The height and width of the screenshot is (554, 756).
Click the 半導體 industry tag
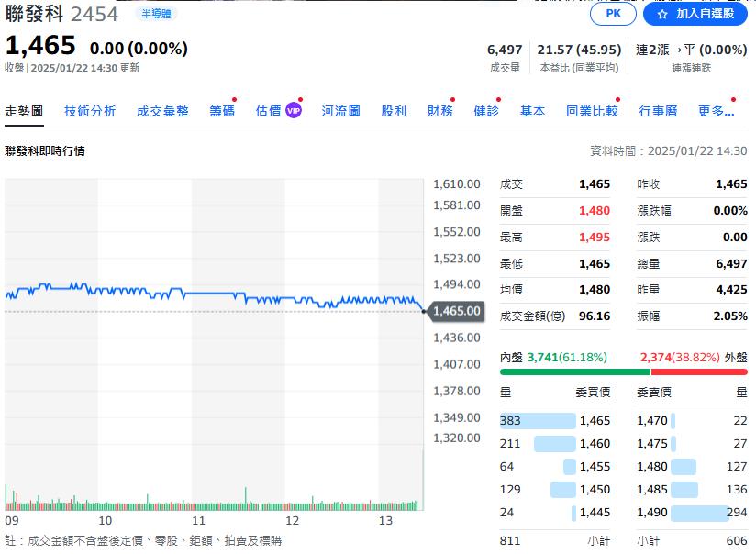coord(156,14)
